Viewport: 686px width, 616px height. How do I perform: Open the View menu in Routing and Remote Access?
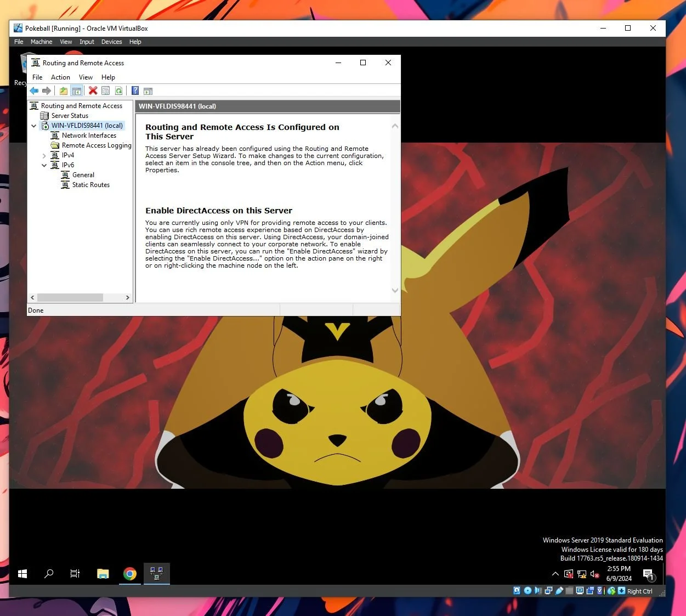(x=86, y=77)
